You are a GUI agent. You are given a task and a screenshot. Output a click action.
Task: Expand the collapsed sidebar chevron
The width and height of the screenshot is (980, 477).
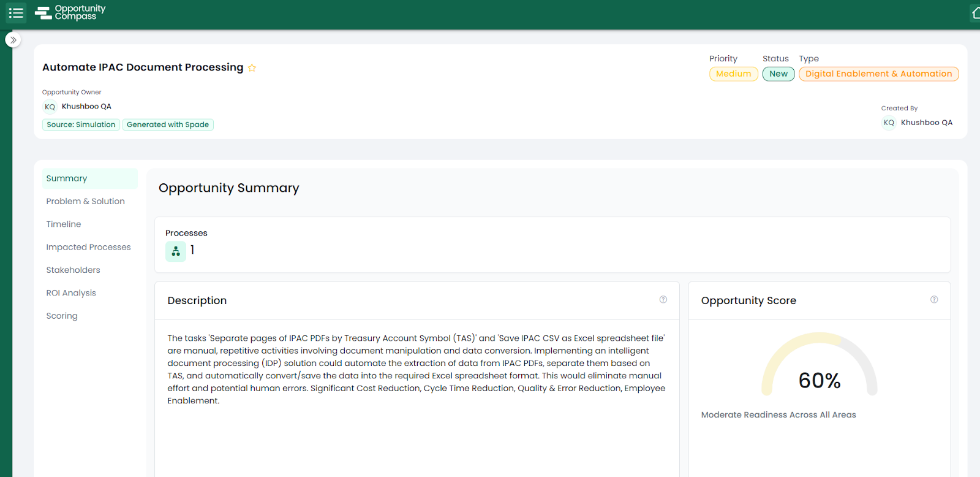tap(13, 40)
